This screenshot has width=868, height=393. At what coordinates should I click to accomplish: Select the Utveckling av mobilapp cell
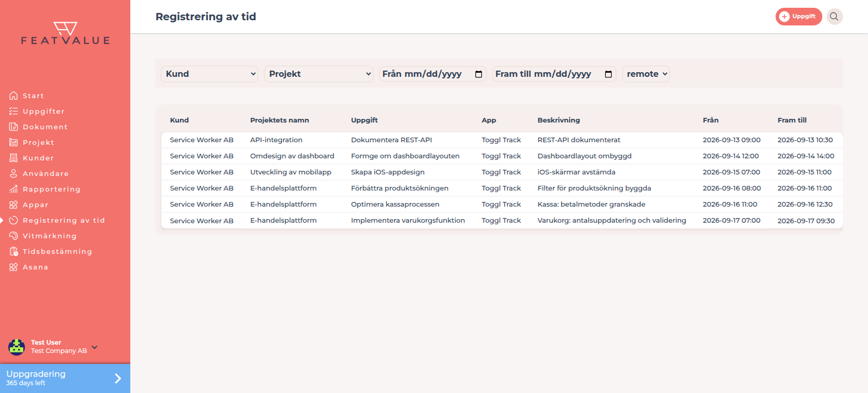click(291, 172)
